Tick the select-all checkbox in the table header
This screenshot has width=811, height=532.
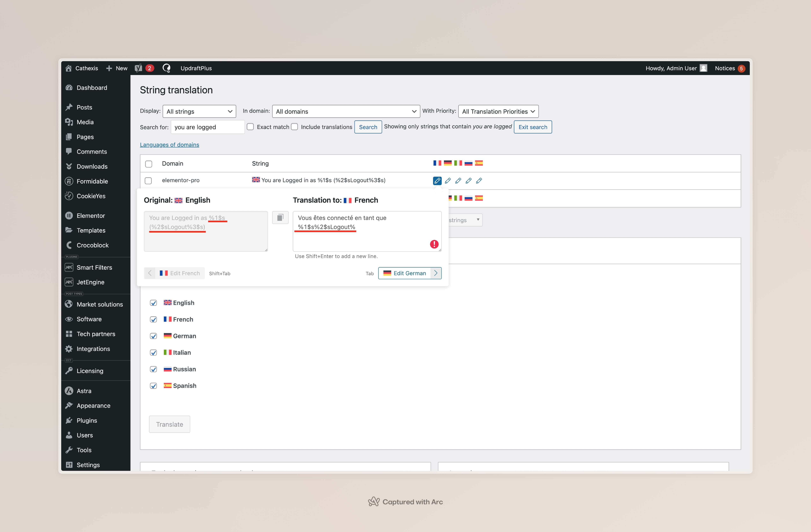[149, 164]
